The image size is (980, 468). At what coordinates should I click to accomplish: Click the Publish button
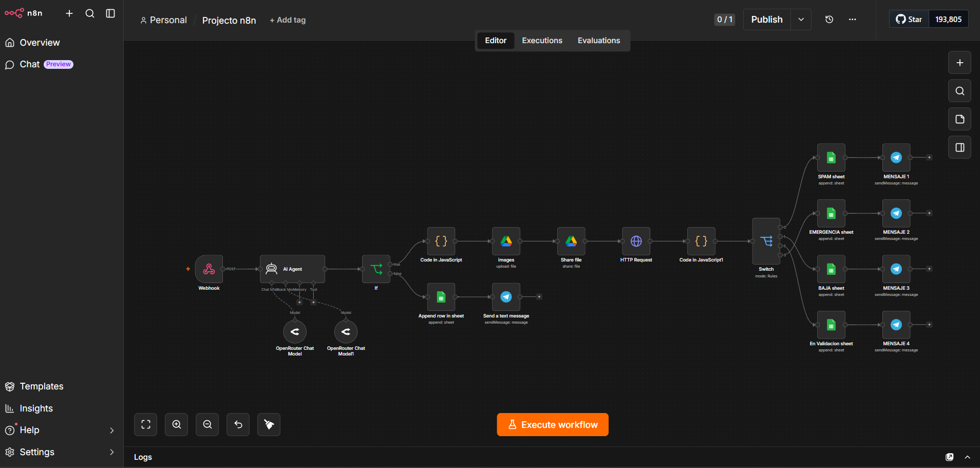click(x=767, y=20)
